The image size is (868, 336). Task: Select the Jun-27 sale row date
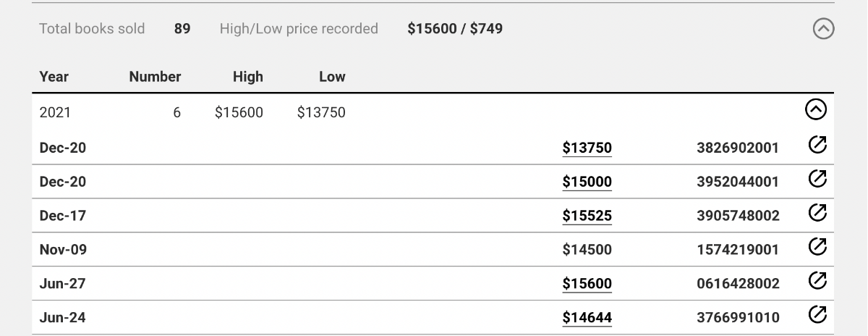coord(62,284)
